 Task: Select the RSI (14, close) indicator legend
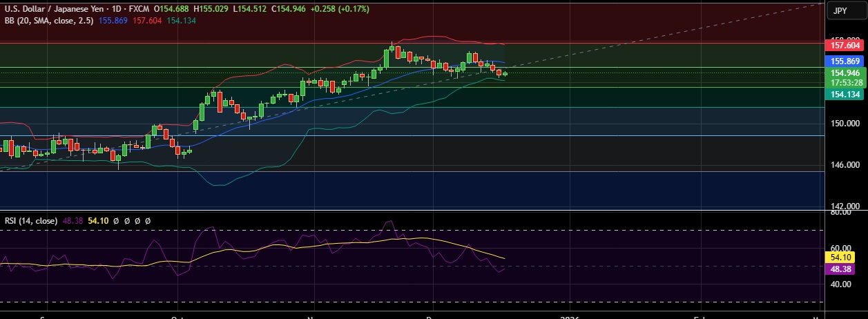click(30, 221)
